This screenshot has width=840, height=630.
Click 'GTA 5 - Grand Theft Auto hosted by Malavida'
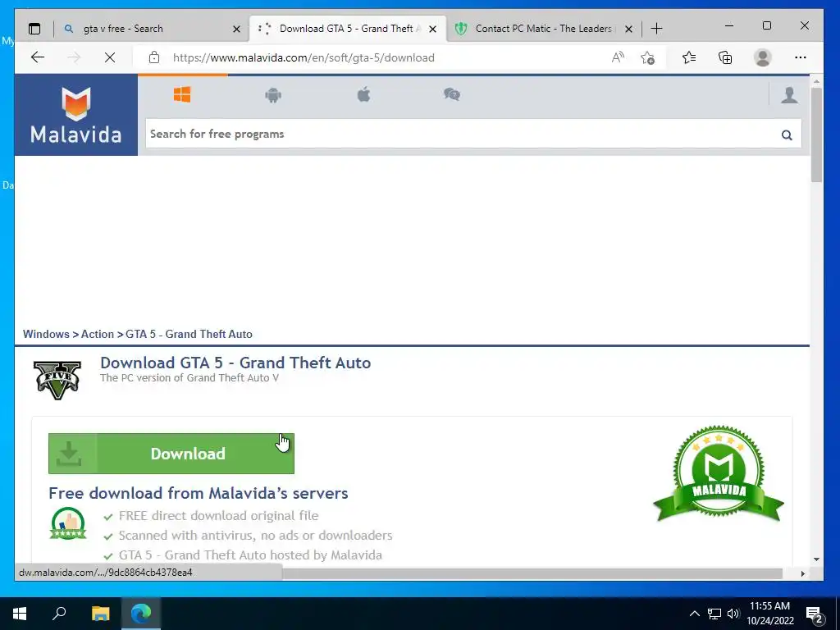click(x=250, y=555)
